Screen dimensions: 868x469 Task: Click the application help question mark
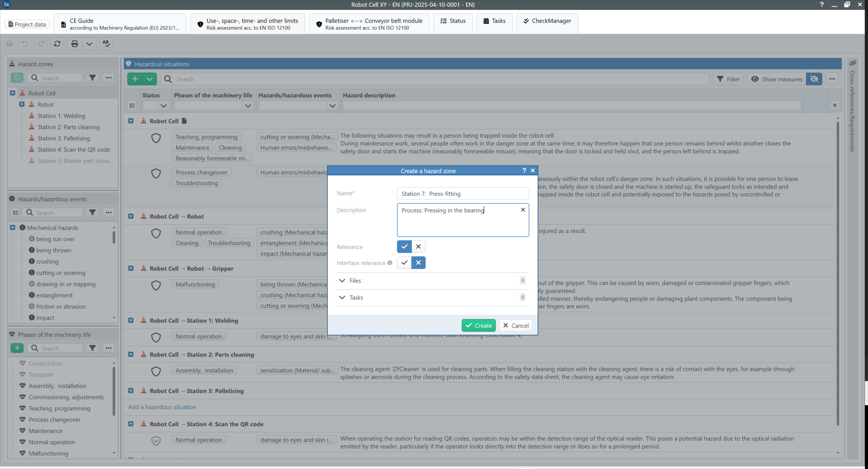[822, 4]
